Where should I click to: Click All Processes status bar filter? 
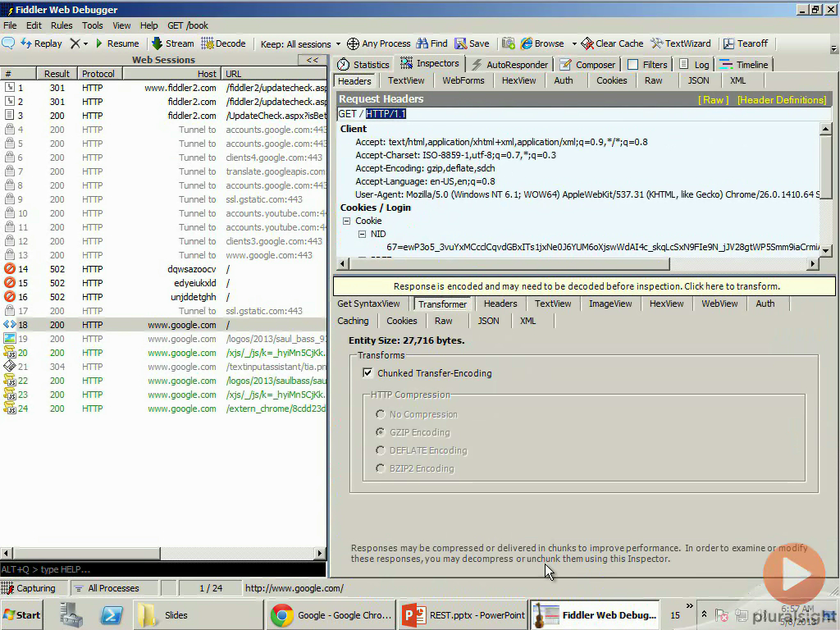(107, 588)
